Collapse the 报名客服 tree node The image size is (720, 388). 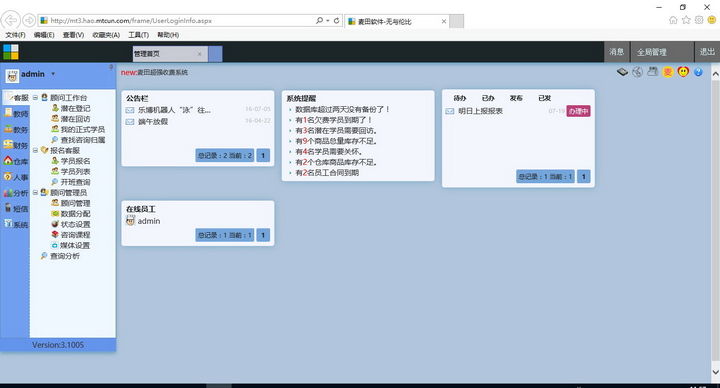tap(35, 150)
